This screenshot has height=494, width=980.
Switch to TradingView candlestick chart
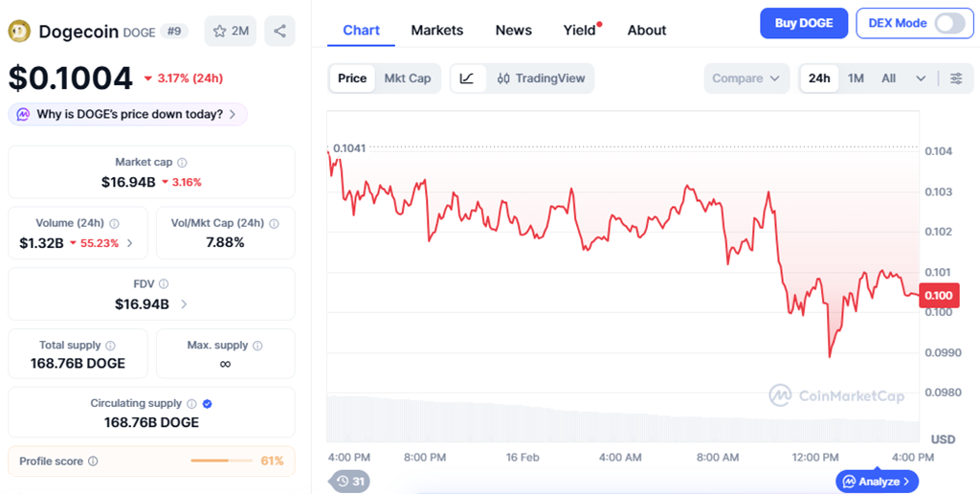541,79
